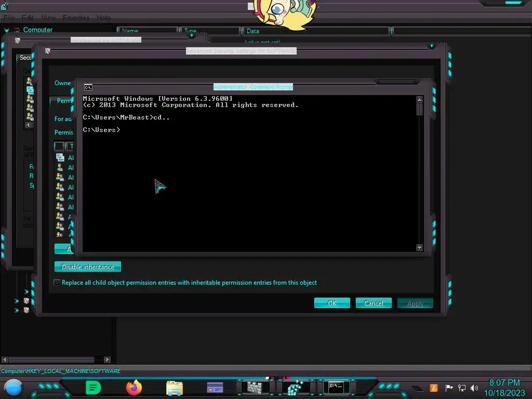Open the View menu in Registry Editor
This screenshot has height=399, width=532.
pos(48,18)
